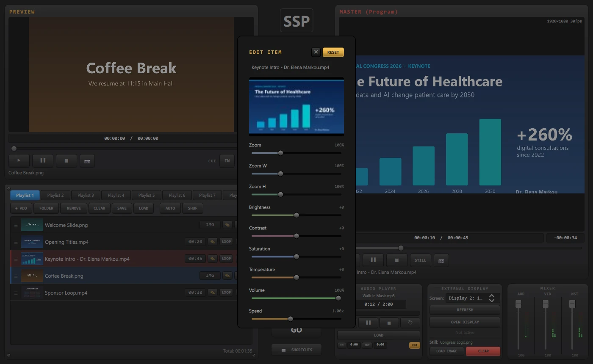Click the CLR button in Audio Player
593x364 pixels.
pyautogui.click(x=414, y=345)
